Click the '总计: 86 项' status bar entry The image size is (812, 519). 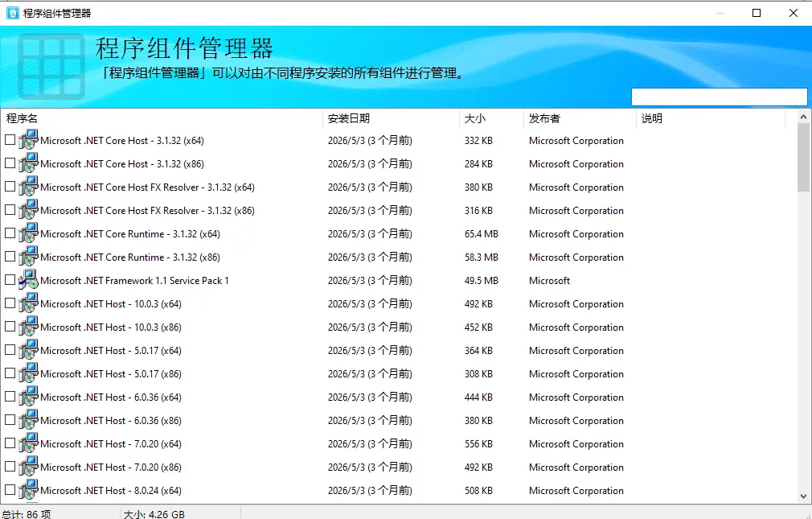pyautogui.click(x=27, y=514)
